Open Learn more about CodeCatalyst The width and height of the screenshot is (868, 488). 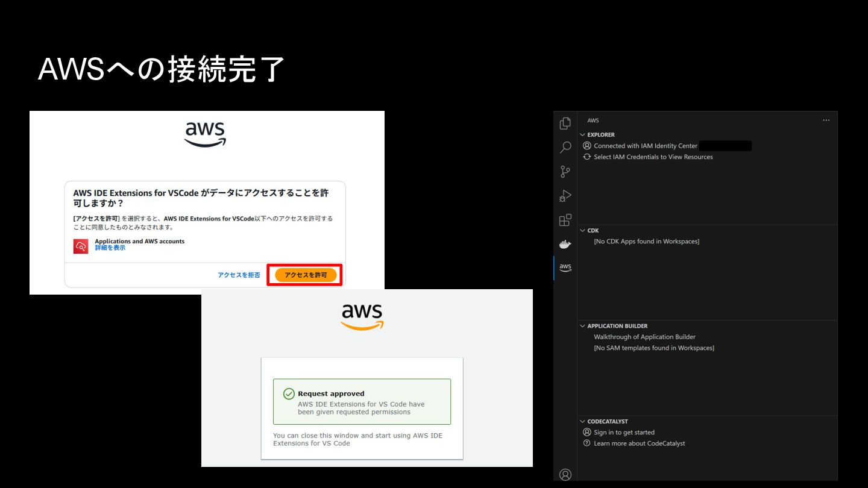click(640, 443)
